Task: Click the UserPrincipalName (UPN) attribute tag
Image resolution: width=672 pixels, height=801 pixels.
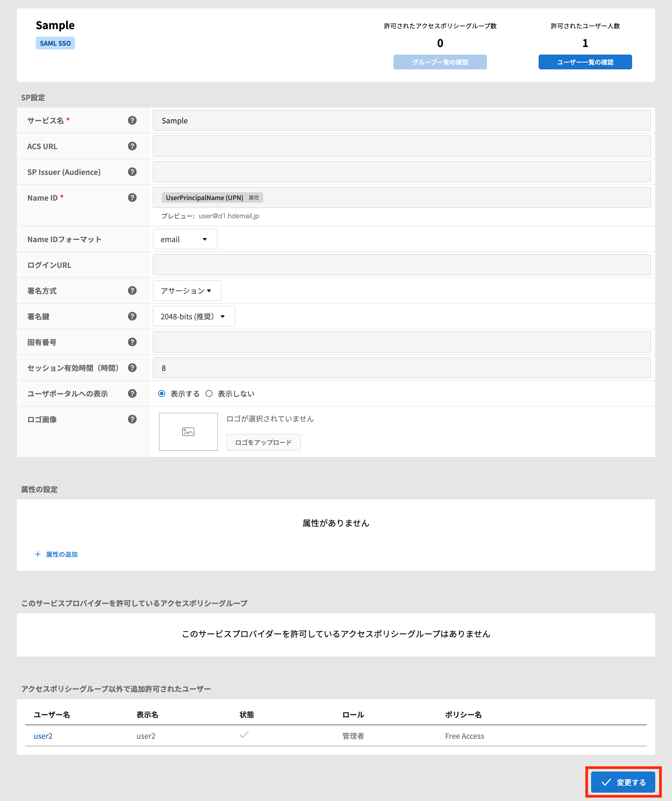Action: [212, 197]
